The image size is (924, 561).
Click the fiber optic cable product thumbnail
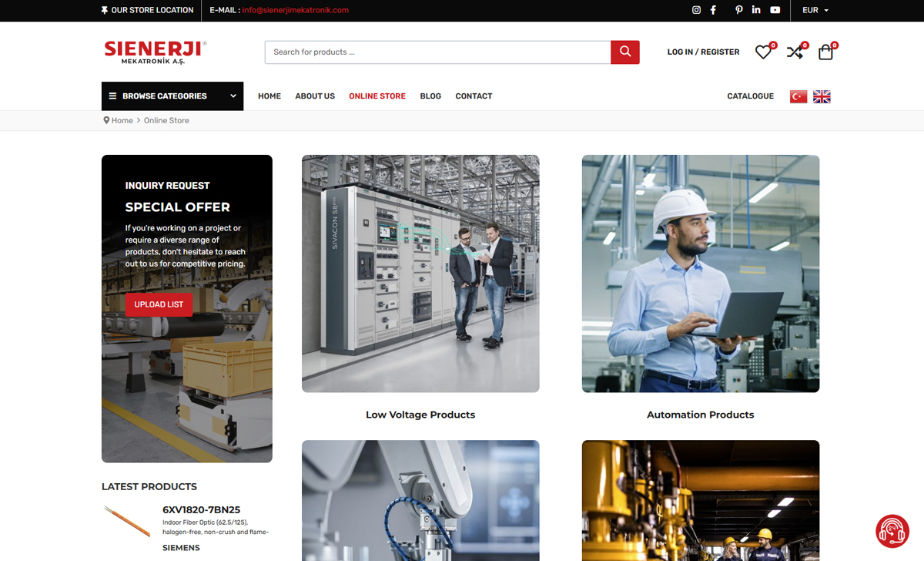(x=128, y=522)
